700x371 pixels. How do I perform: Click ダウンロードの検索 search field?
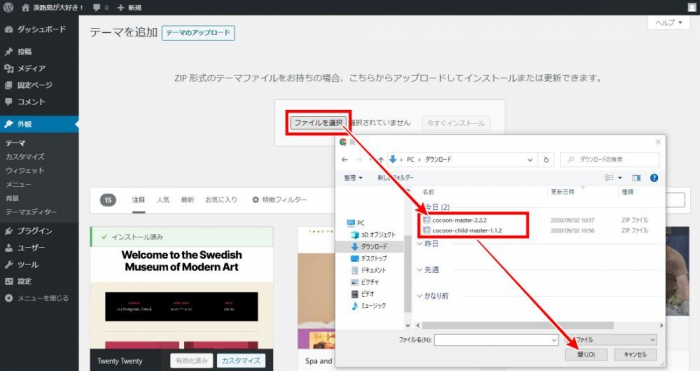coord(610,160)
